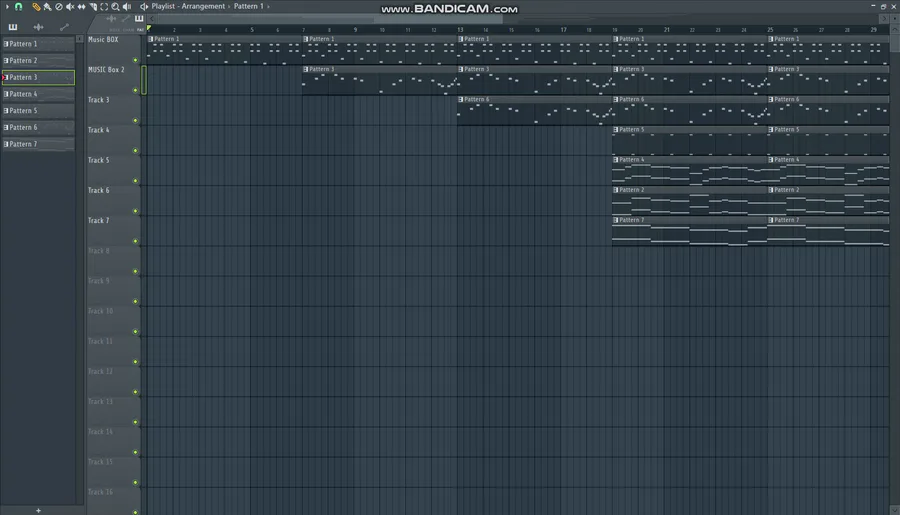Screen dimensions: 900x515
Task: Select Pattern 5 in the picker list
Action: coord(38,110)
